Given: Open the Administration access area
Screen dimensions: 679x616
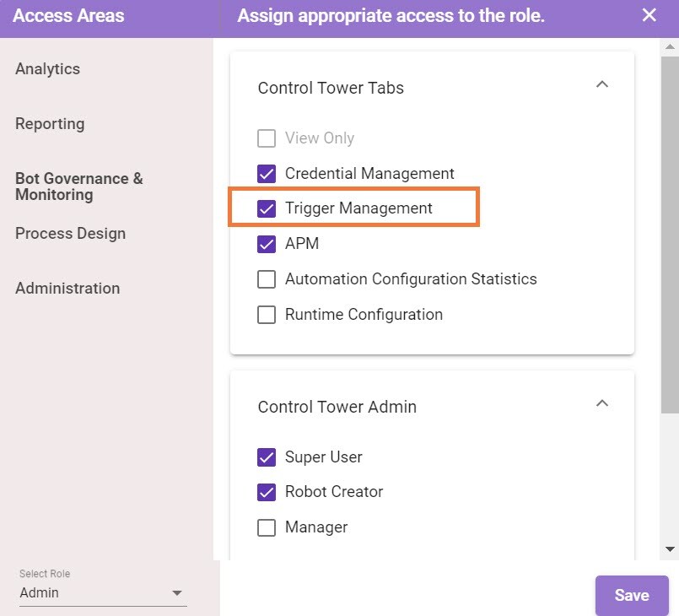Looking at the screenshot, I should [67, 289].
